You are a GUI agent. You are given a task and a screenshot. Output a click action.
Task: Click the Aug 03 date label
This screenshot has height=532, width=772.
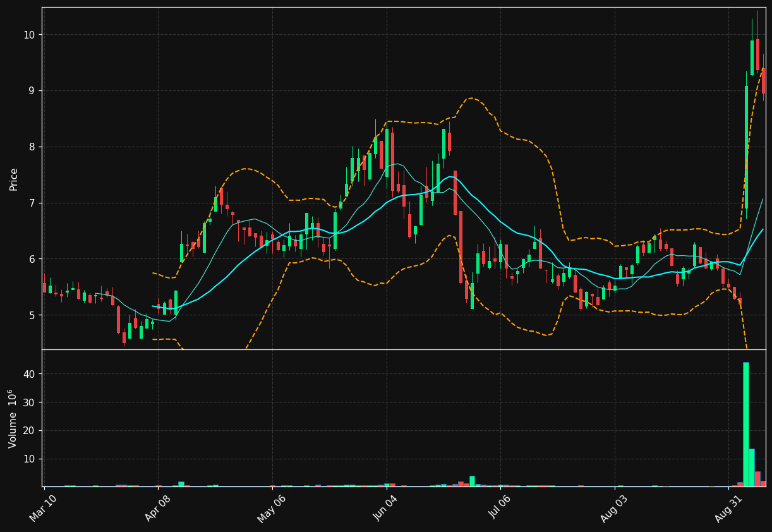(x=615, y=509)
